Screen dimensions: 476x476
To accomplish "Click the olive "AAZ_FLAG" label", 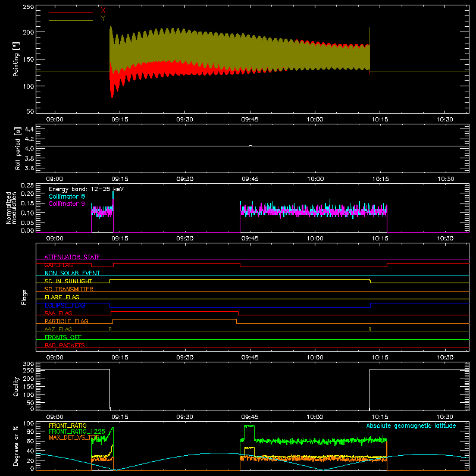I will point(58,329).
